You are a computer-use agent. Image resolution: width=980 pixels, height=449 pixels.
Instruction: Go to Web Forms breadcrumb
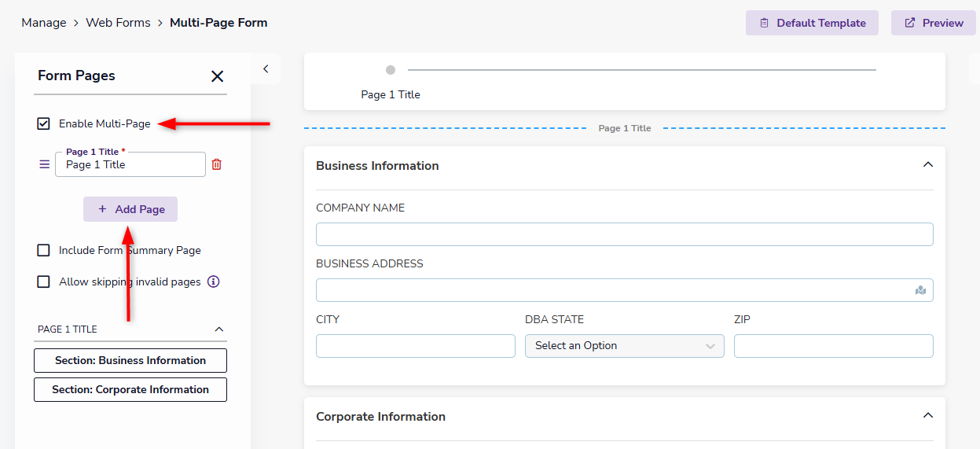pyautogui.click(x=118, y=23)
